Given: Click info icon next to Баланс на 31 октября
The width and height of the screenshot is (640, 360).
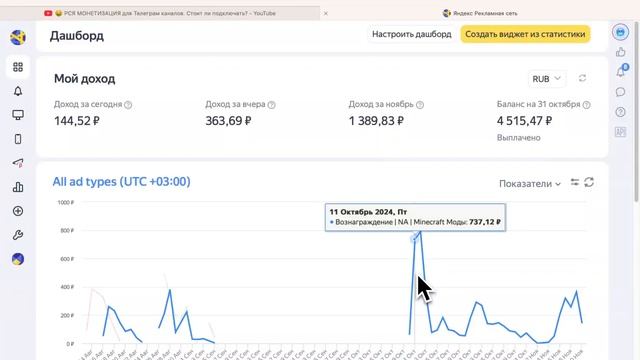Looking at the screenshot, I should click(587, 105).
